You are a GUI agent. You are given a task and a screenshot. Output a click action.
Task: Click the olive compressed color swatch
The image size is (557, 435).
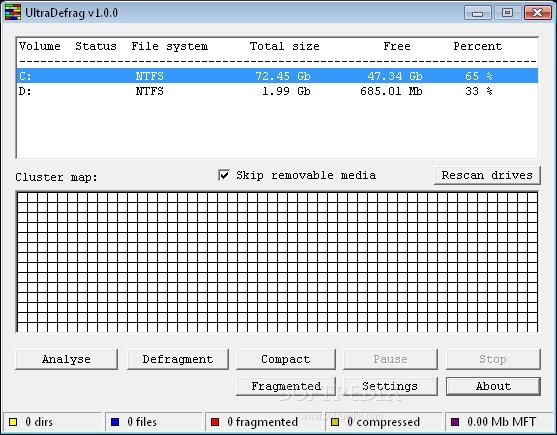pyautogui.click(x=335, y=422)
